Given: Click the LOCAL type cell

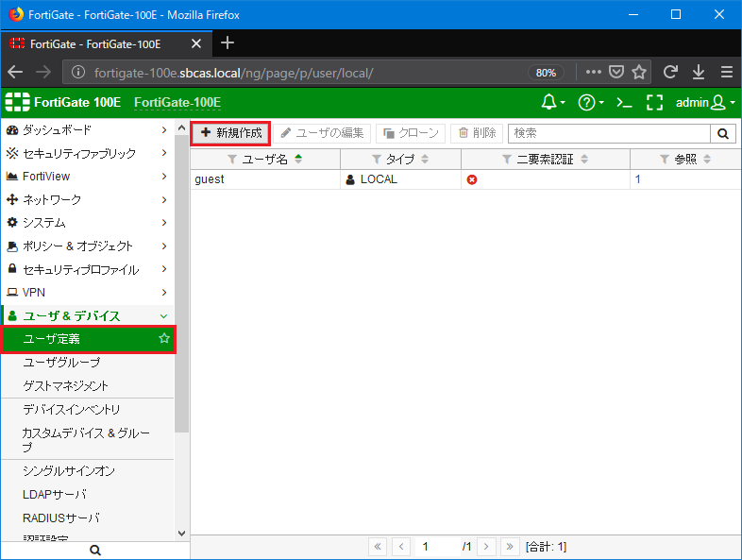Looking at the screenshot, I should point(400,179).
